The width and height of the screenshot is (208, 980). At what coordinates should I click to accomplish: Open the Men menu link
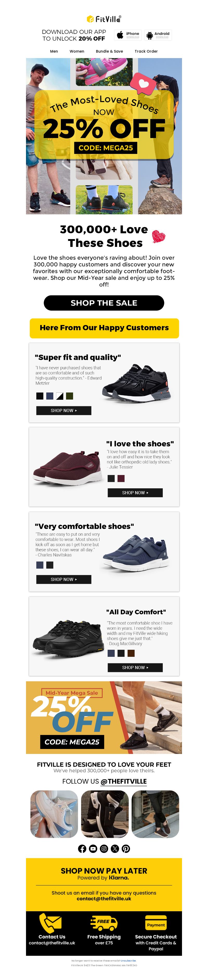coord(54,51)
